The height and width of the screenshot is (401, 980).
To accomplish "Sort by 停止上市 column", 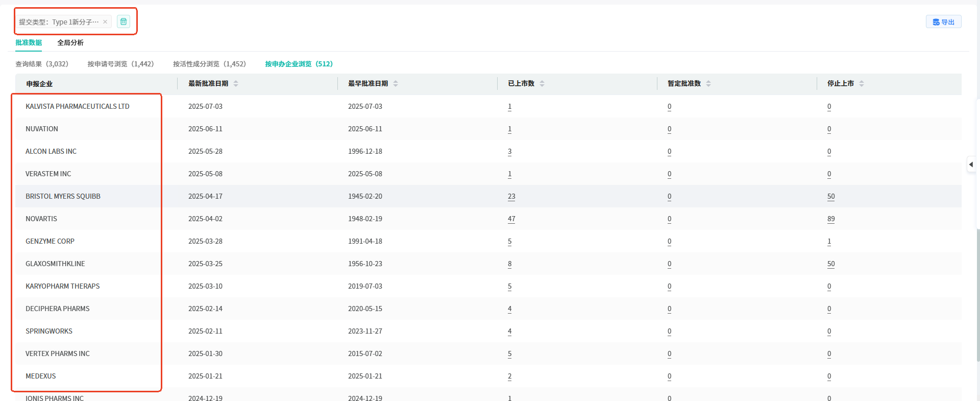I will (x=862, y=84).
